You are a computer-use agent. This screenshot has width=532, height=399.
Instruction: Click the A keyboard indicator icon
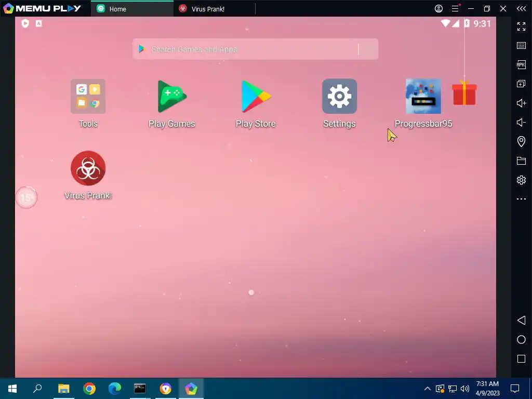(38, 23)
